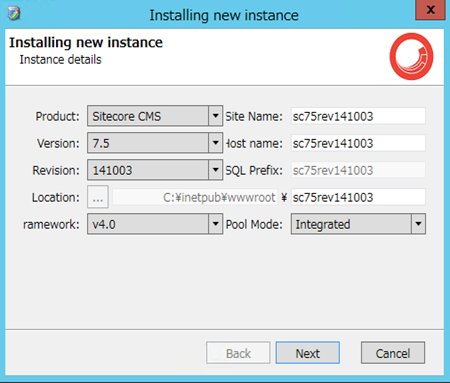
Task: Browse location with the ellipsis button
Action: pos(98,197)
